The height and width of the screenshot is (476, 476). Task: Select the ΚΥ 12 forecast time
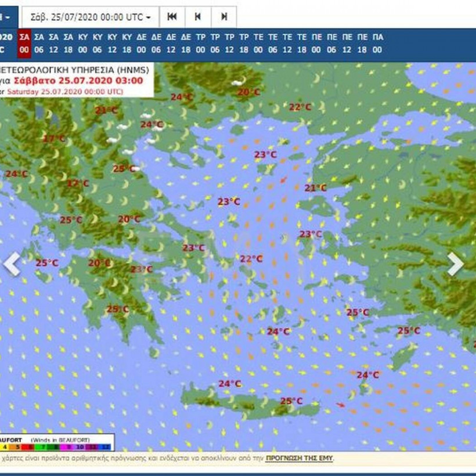(112, 44)
